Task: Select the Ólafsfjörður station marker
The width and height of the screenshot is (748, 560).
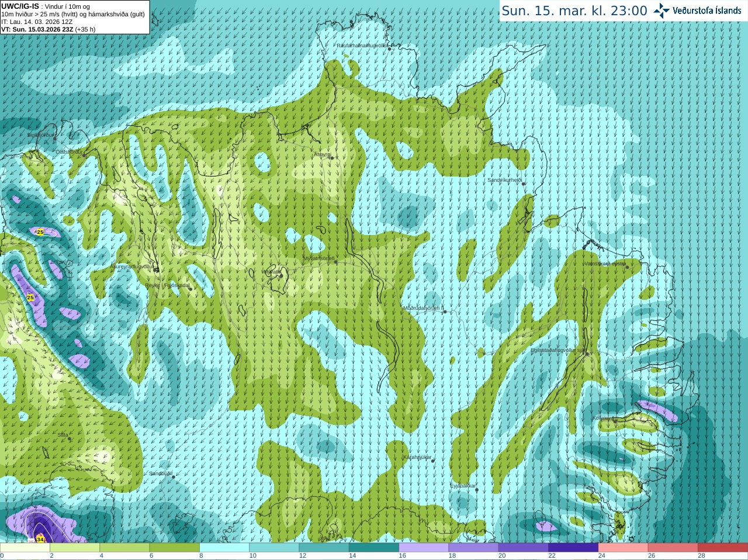Action: point(84,155)
